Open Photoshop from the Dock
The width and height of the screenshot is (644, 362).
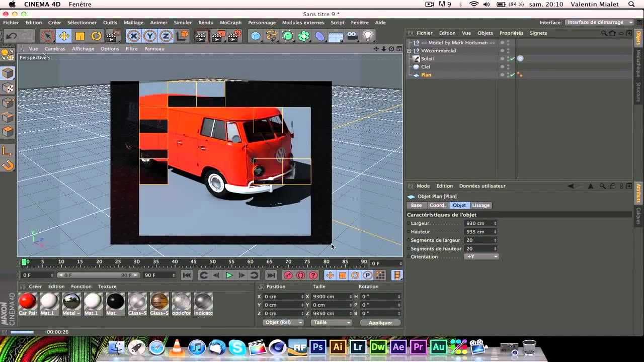tap(317, 347)
